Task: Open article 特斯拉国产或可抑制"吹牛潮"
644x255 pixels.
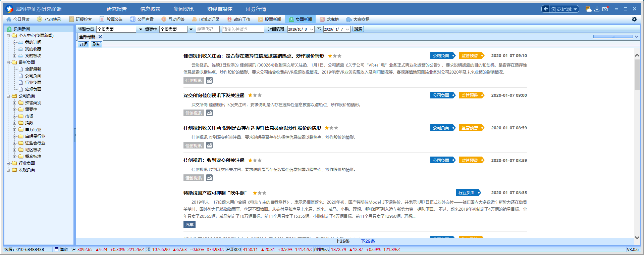Action: (x=215, y=193)
